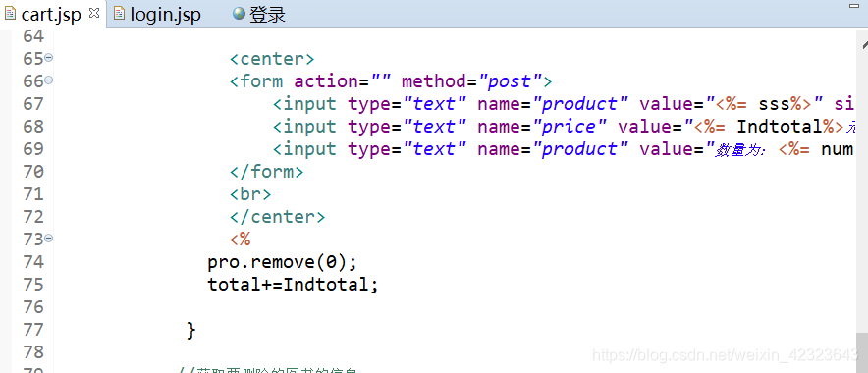Click the blog.csdn.net watermark link
Image resolution: width=868 pixels, height=373 pixels.
[725, 354]
